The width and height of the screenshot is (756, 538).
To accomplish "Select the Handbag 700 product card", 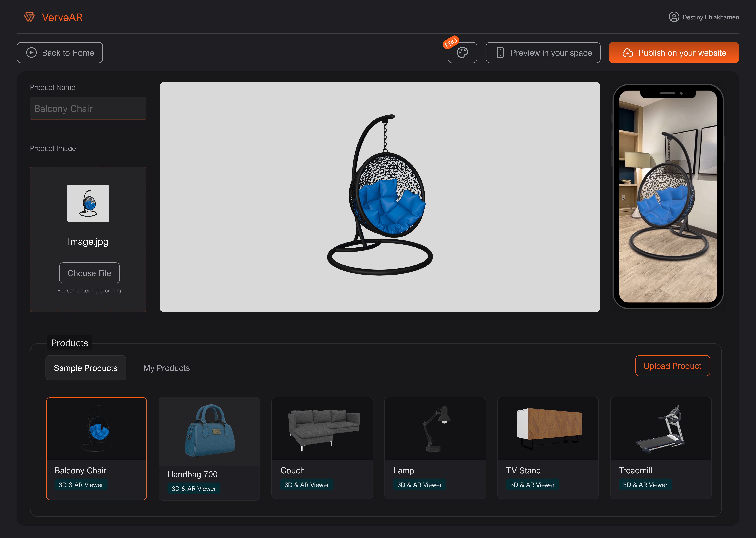I will 209,449.
